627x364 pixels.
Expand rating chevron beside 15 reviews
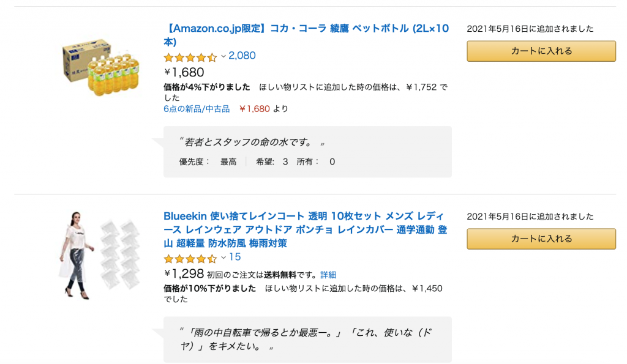223,258
